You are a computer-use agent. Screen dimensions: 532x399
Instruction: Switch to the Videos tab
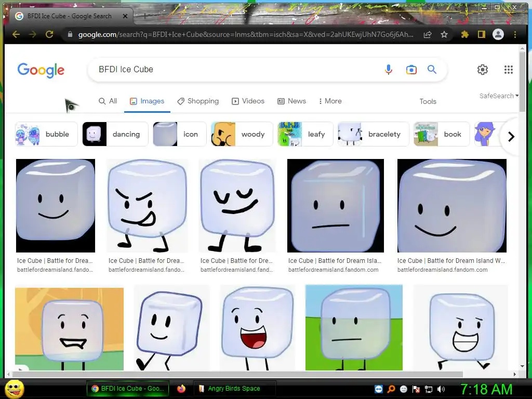(248, 101)
